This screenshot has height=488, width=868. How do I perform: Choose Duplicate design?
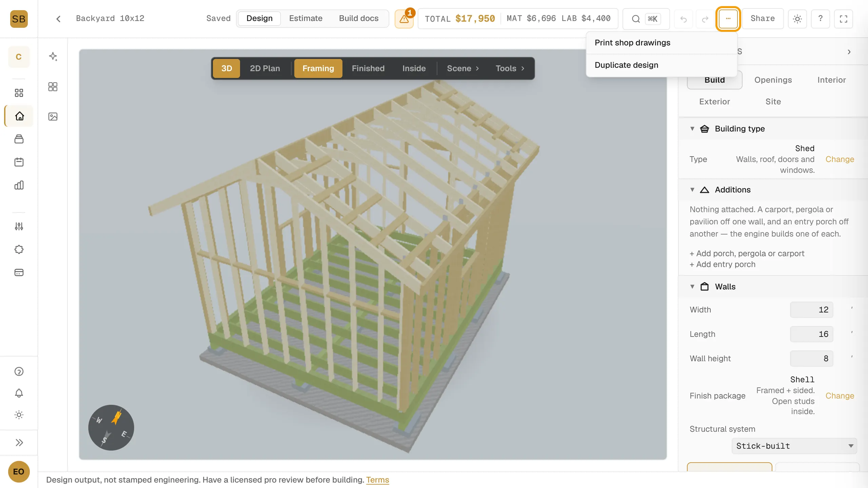pos(662,65)
